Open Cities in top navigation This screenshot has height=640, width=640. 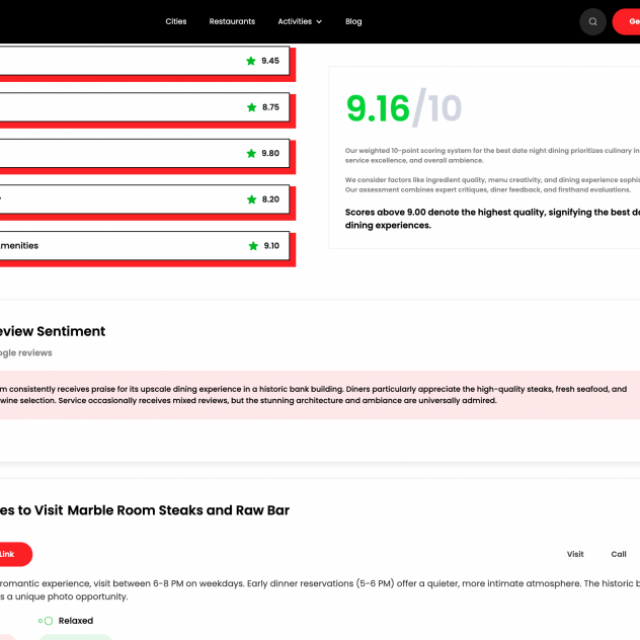176,22
